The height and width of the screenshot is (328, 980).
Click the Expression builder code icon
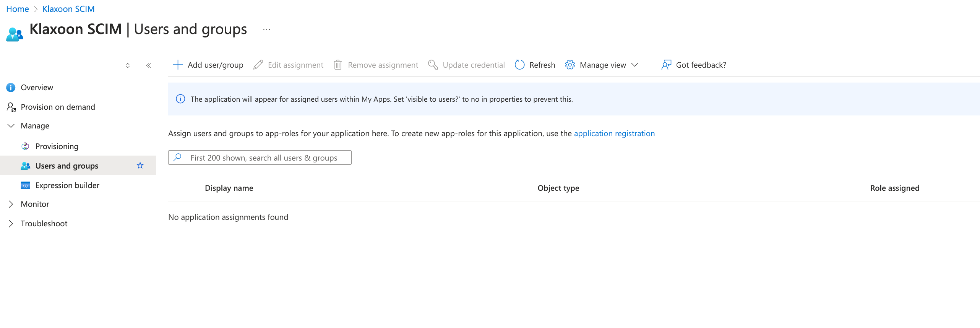(25, 185)
